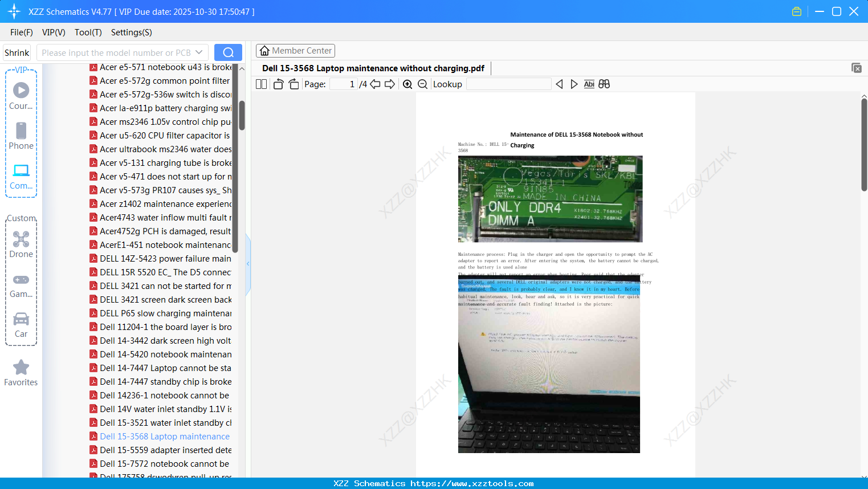The height and width of the screenshot is (489, 868).
Task: Open 'Acer u5-620 CPU filter capacitor' file
Action: click(x=161, y=136)
